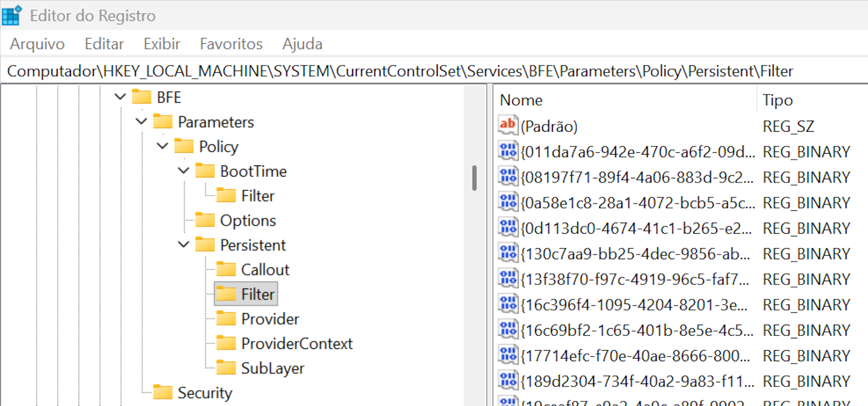The width and height of the screenshot is (868, 406).
Task: Select the SubLayer folder icon
Action: pos(226,368)
